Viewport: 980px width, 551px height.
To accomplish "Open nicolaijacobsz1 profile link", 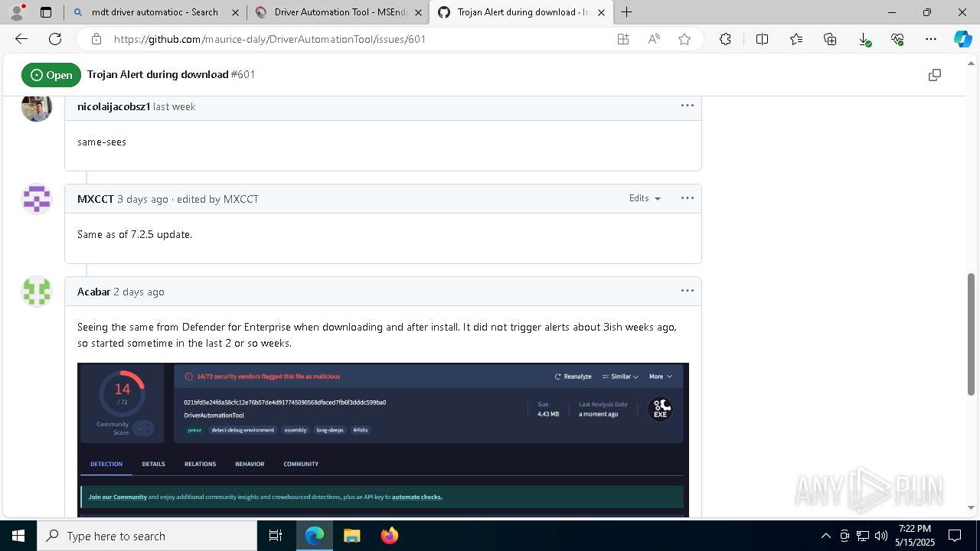I will [x=113, y=106].
